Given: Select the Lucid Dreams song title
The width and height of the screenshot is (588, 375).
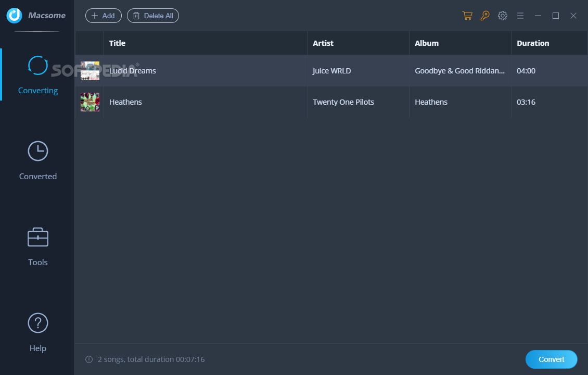Looking at the screenshot, I should point(132,71).
